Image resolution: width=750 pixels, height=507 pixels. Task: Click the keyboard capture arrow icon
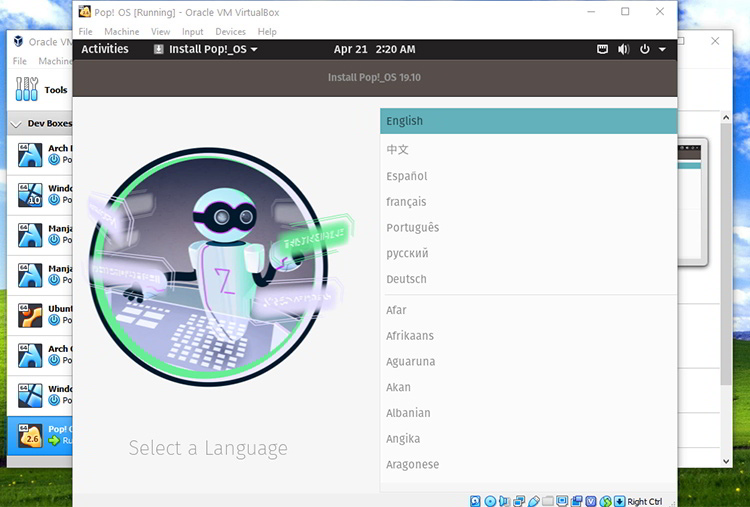pos(619,501)
